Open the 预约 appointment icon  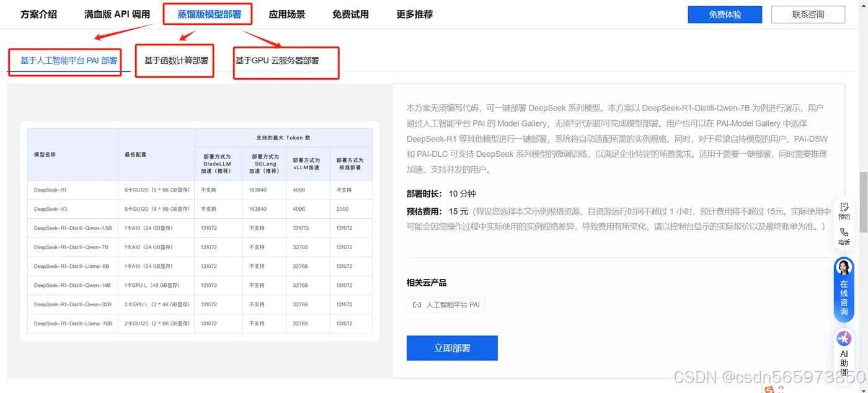coord(843,211)
